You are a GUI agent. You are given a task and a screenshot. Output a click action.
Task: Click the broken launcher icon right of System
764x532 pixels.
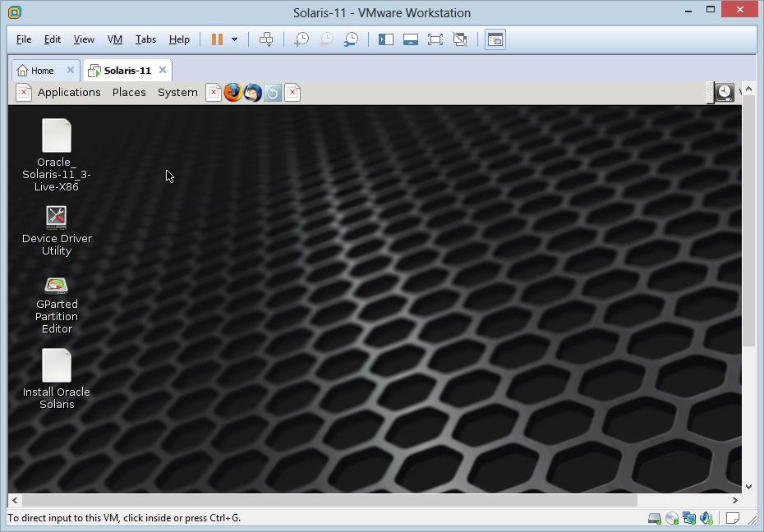(214, 93)
